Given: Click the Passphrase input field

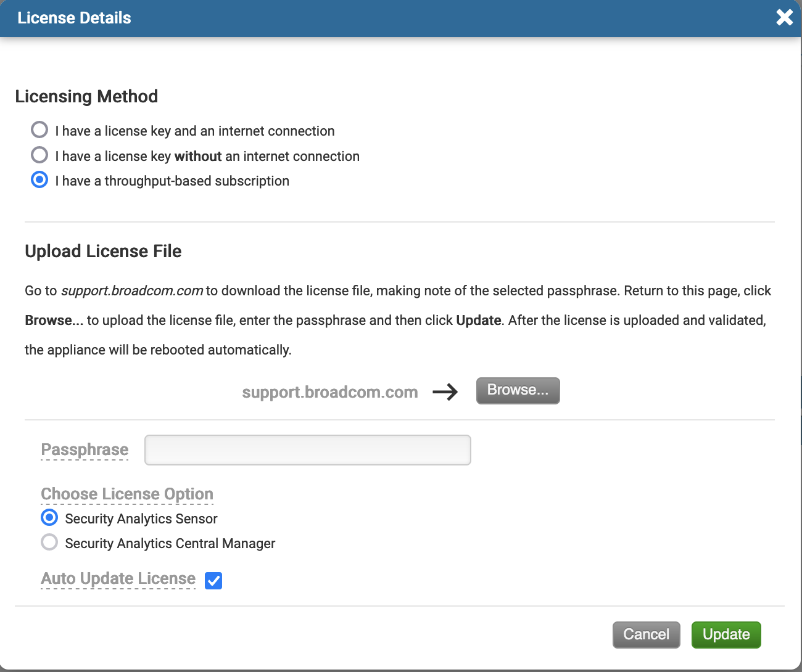Looking at the screenshot, I should click(x=307, y=450).
